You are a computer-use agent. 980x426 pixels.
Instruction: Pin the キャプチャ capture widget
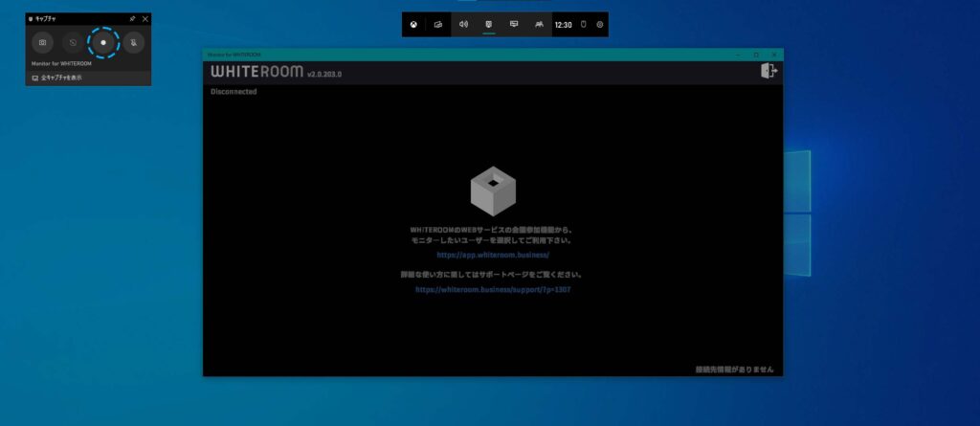coord(132,19)
